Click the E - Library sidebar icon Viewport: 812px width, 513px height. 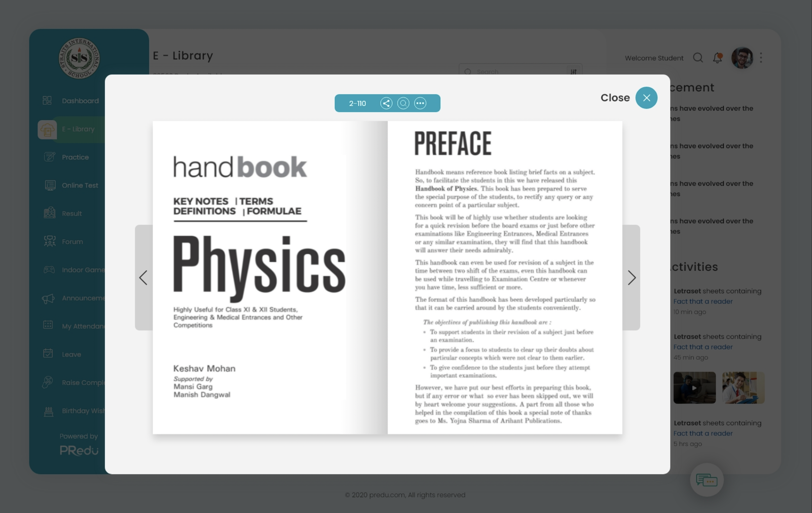point(47,129)
